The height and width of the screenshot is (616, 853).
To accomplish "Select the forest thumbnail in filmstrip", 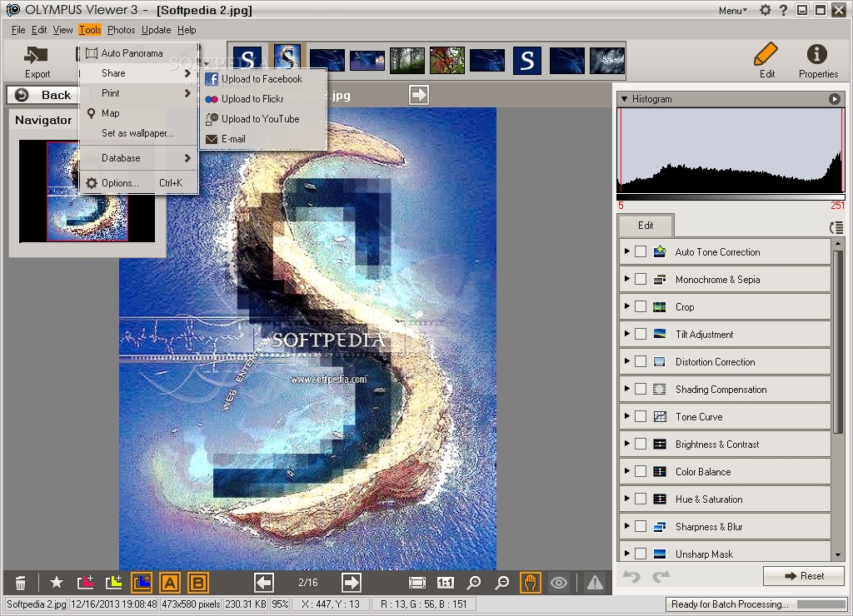I will coord(407,60).
